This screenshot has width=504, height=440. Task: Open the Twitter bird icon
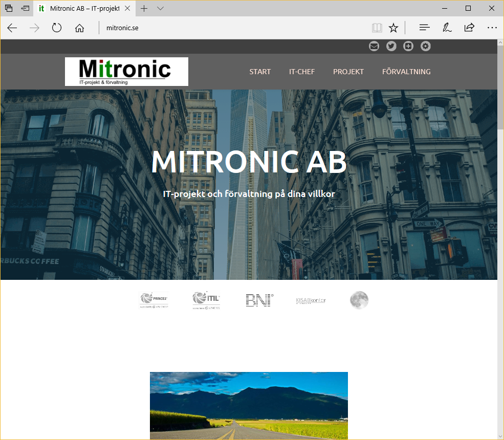(x=391, y=46)
